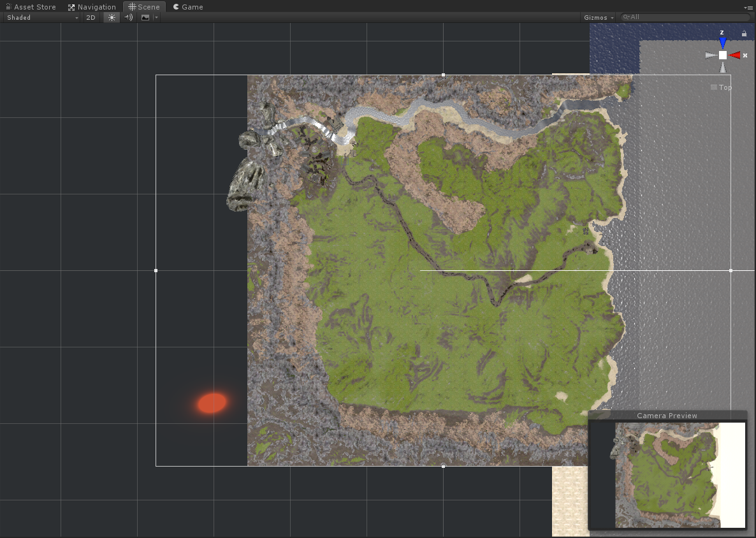Click the lock icon of the view gizmo

coord(744,34)
